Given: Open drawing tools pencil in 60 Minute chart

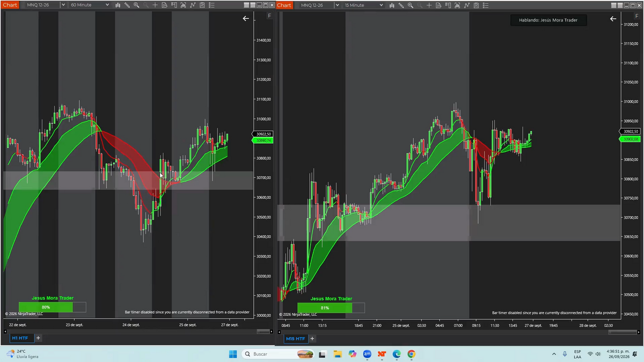Looking at the screenshot, I should coord(127,5).
